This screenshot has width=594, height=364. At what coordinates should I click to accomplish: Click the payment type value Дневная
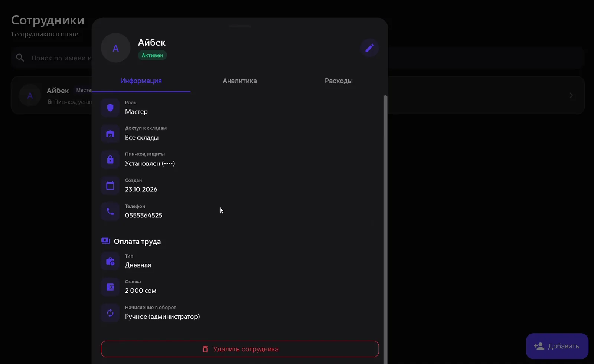pos(138,265)
